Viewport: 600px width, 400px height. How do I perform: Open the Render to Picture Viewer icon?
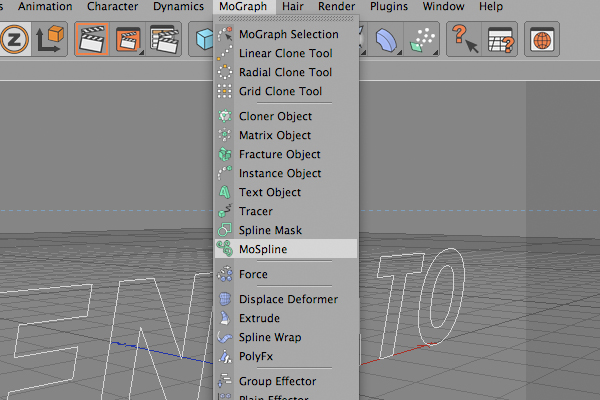pyautogui.click(x=128, y=39)
